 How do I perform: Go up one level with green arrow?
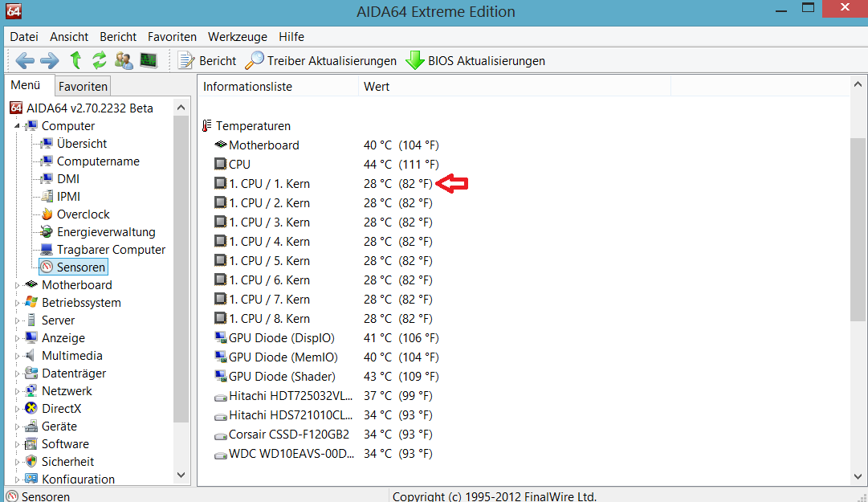click(x=75, y=59)
